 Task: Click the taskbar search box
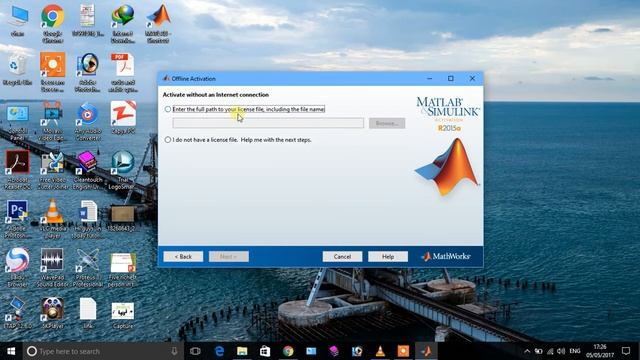(103, 351)
